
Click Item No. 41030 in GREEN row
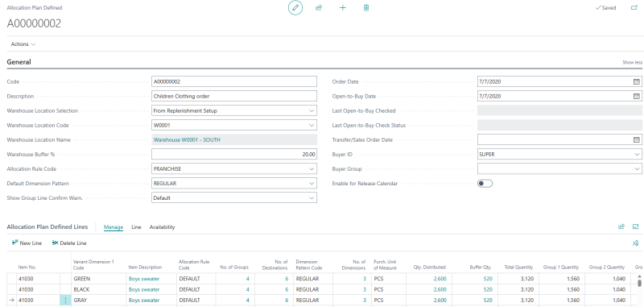[26, 279]
